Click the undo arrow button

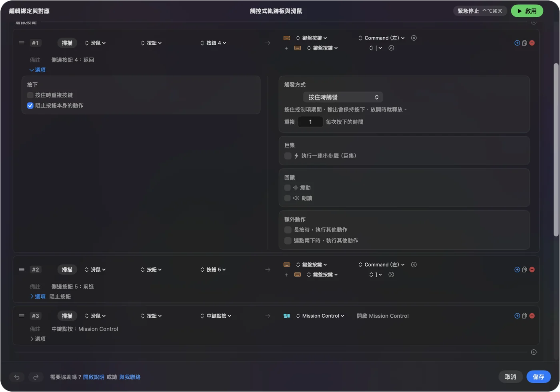[17, 377]
